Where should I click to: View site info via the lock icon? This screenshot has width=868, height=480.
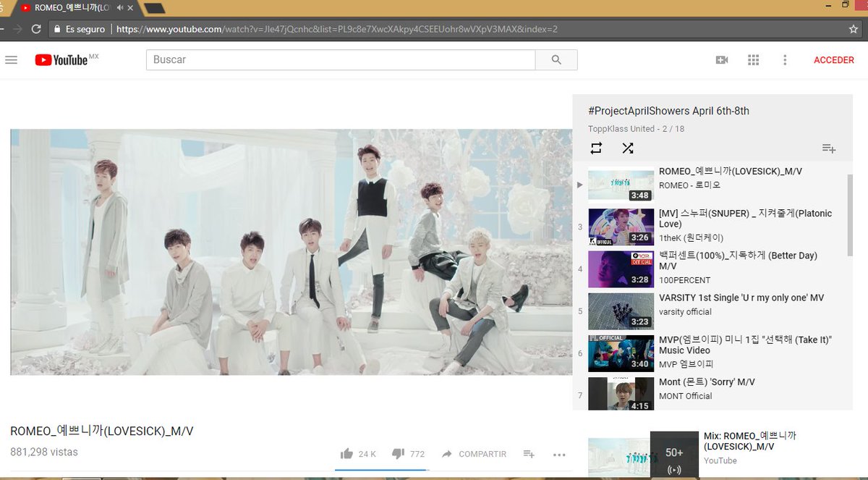(56, 30)
